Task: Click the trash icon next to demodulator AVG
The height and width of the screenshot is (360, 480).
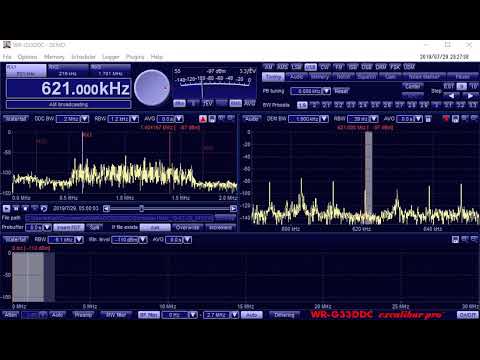Action: pos(428,119)
